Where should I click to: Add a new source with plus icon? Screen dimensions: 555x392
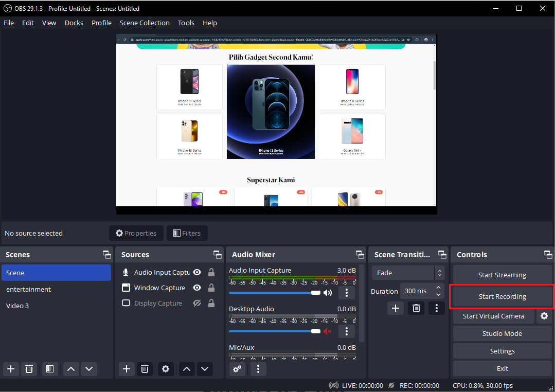click(127, 369)
